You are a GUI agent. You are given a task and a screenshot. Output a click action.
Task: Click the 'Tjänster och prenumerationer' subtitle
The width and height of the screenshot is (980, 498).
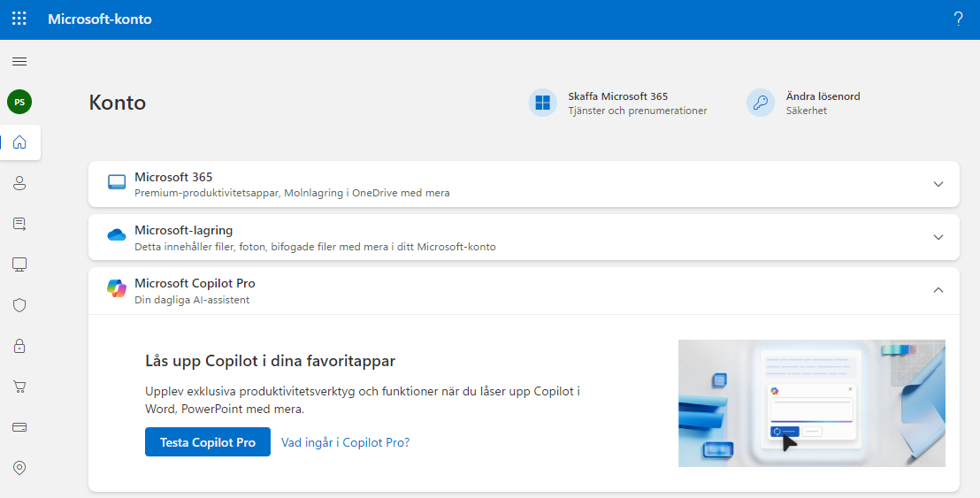638,111
